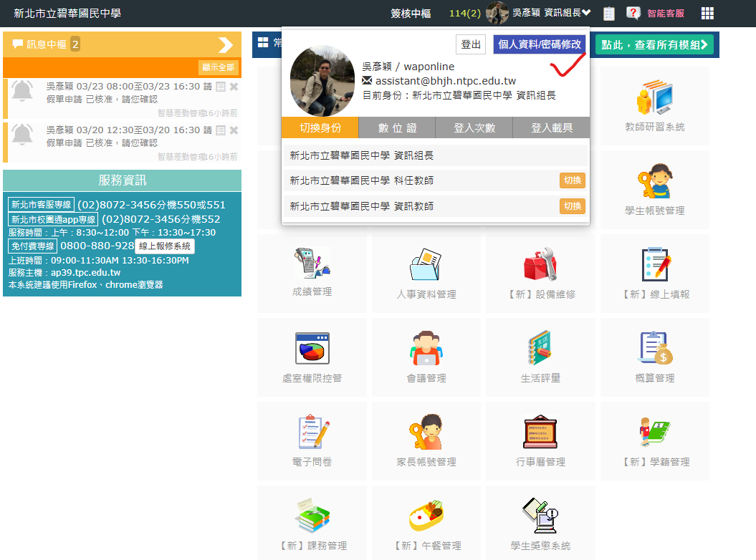Click the apps grid icon in top bar

tap(707, 14)
